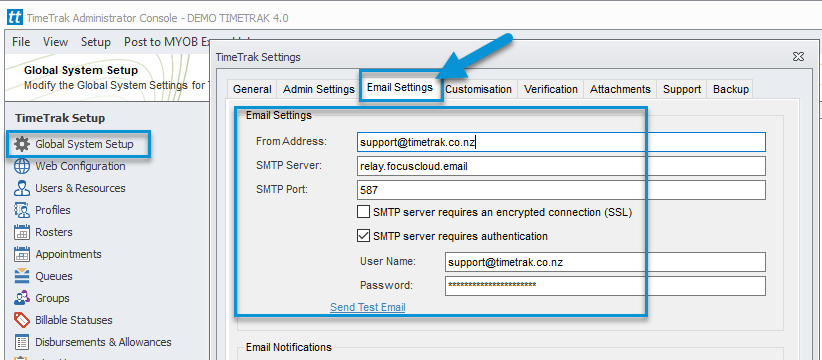This screenshot has height=360, width=822.
Task: Select the Email Settings tab
Action: pyautogui.click(x=400, y=87)
